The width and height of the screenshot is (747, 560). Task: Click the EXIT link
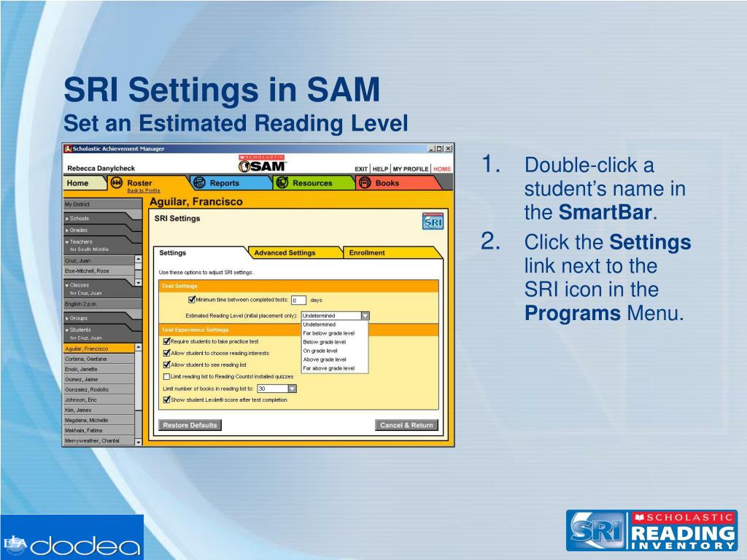pyautogui.click(x=361, y=169)
